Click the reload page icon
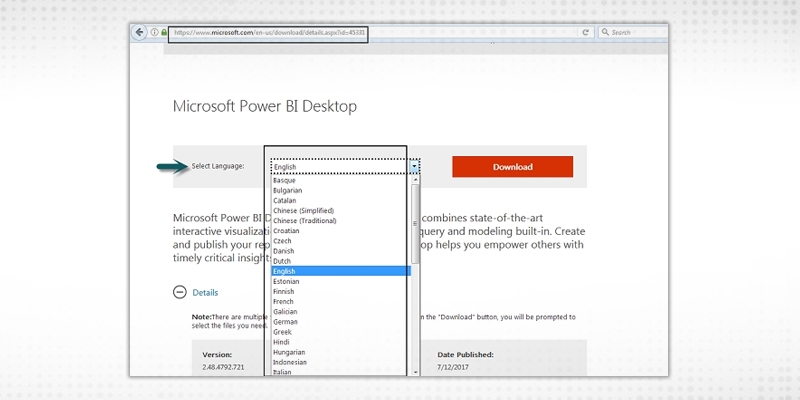 click(x=586, y=32)
